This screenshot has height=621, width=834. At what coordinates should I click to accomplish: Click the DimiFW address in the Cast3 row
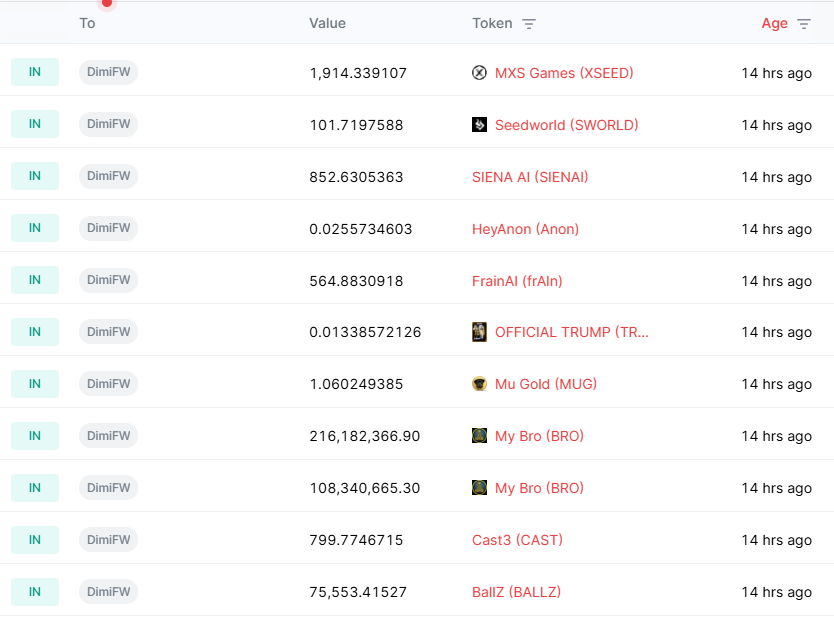coord(109,540)
